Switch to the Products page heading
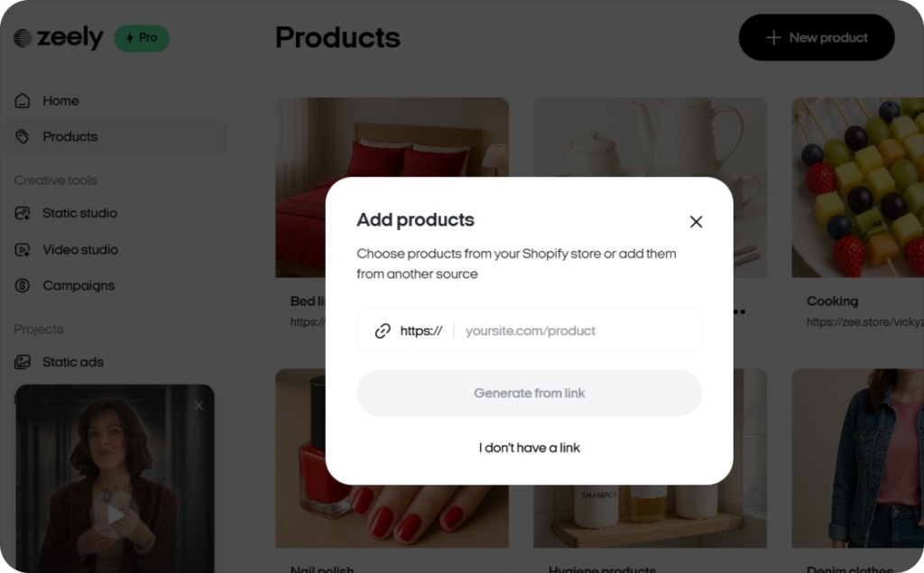924x573 pixels. click(x=337, y=37)
